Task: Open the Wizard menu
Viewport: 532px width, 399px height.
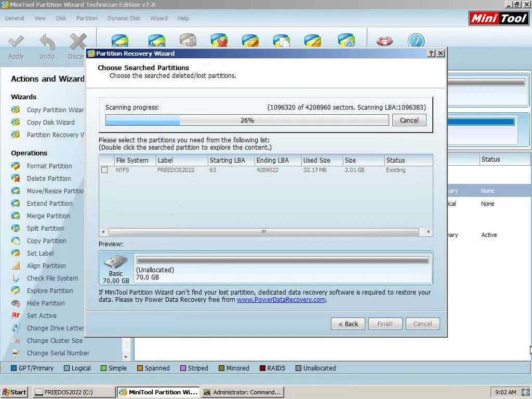Action: click(159, 18)
